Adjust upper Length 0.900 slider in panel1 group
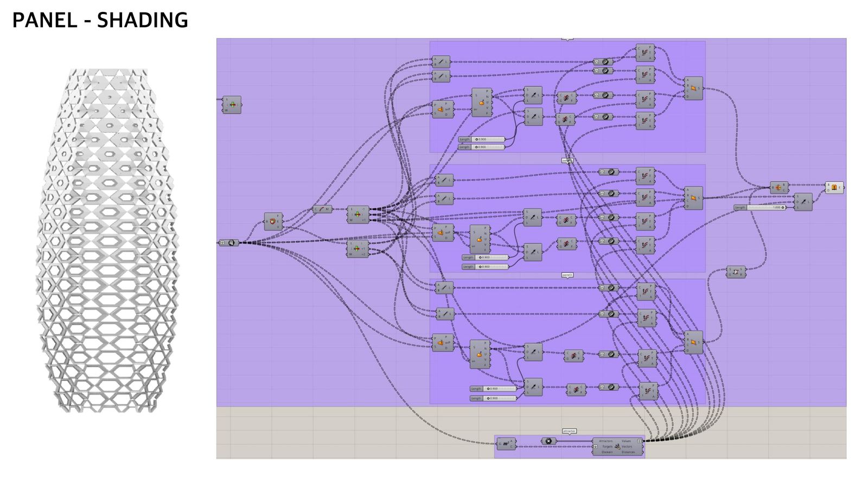868x488 pixels. click(485, 258)
